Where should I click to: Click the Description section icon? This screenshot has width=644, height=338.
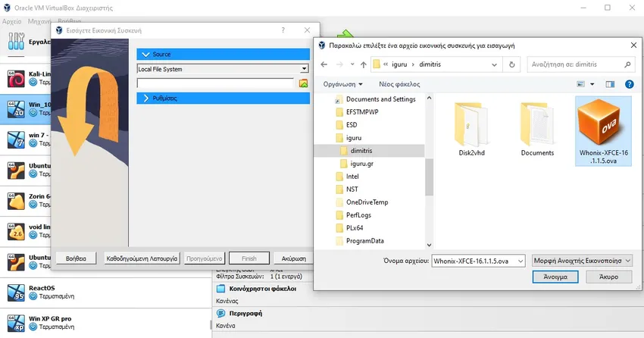click(221, 313)
